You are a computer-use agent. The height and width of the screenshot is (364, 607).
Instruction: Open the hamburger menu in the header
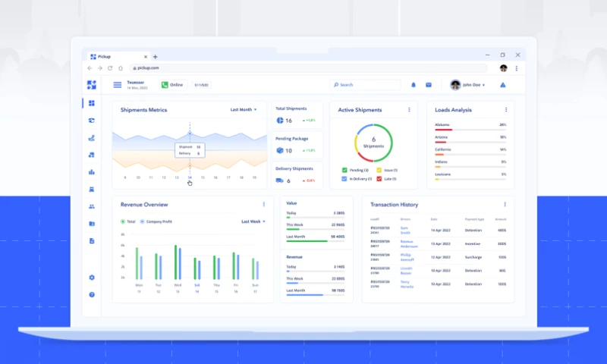118,85
